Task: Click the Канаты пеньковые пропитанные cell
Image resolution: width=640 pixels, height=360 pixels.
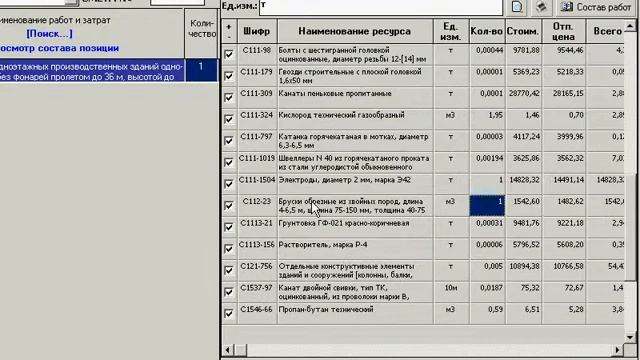Action: click(x=355, y=98)
